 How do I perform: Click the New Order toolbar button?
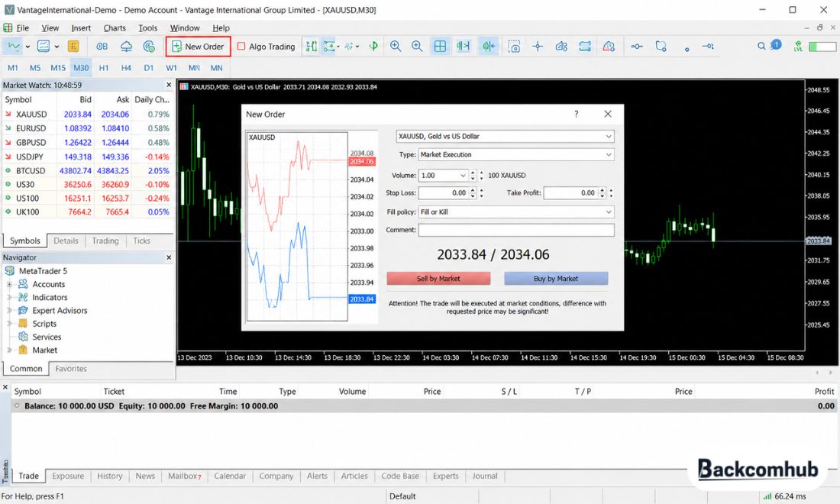199,47
